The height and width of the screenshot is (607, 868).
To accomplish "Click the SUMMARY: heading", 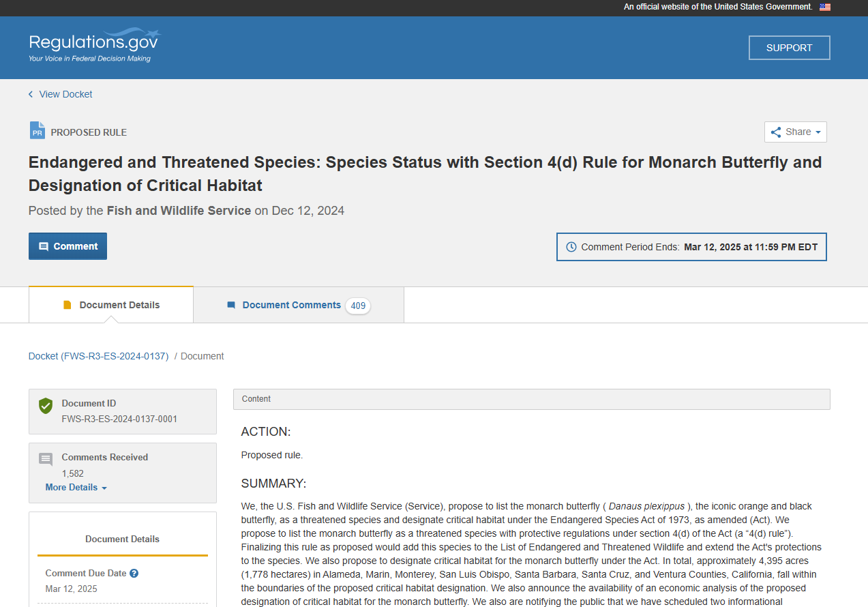I will pyautogui.click(x=274, y=484).
